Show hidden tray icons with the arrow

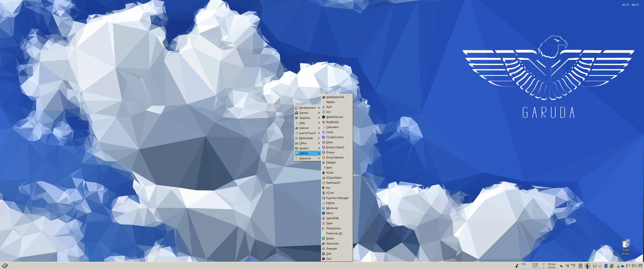(x=622, y=266)
